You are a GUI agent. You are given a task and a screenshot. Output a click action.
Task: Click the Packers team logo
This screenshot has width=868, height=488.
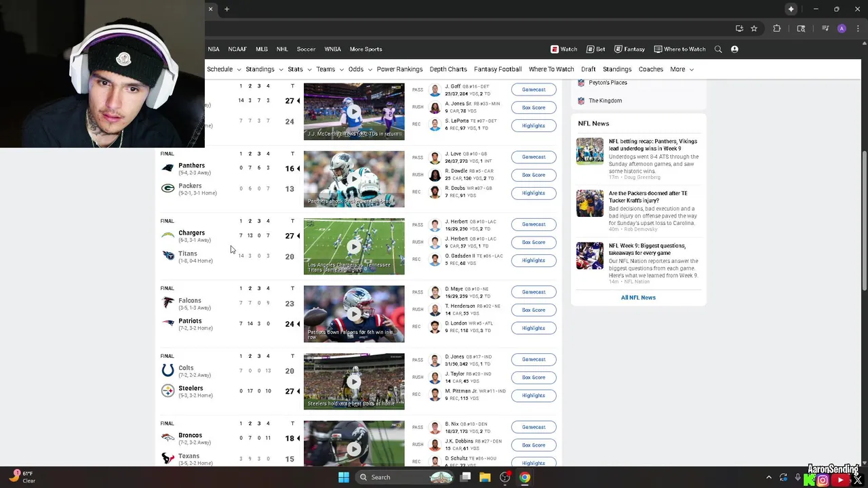[168, 188]
